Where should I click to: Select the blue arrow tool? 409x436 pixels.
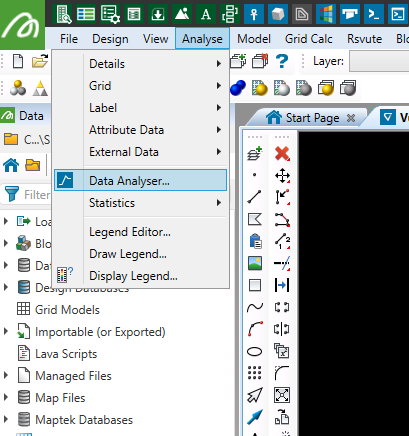255,417
